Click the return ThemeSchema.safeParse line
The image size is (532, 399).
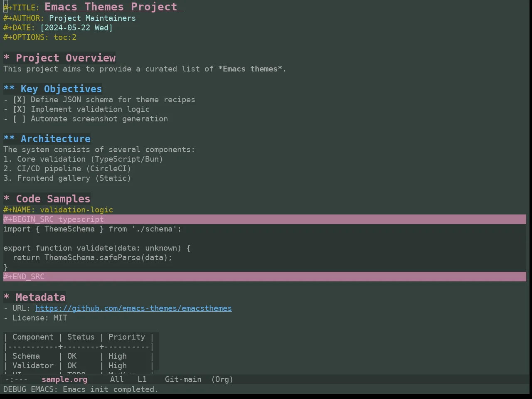[92, 258]
